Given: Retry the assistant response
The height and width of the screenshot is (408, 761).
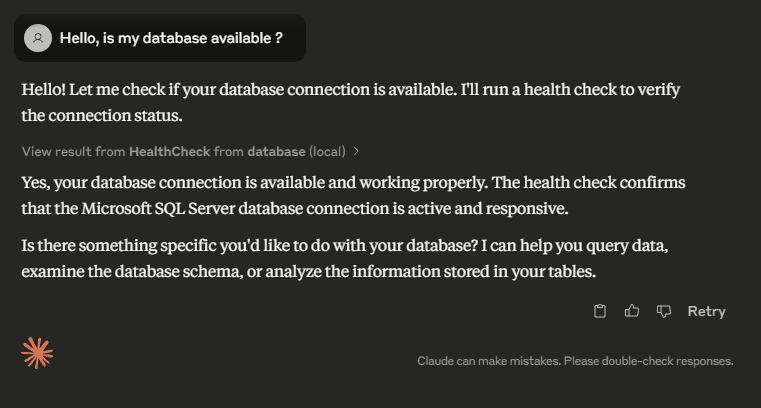Looking at the screenshot, I should pos(706,311).
